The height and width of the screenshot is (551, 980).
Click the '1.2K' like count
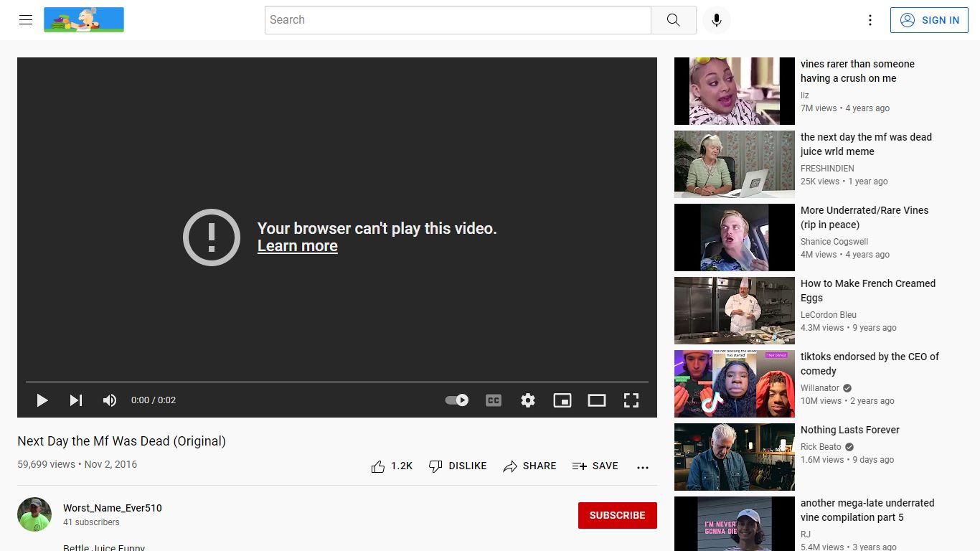402,466
